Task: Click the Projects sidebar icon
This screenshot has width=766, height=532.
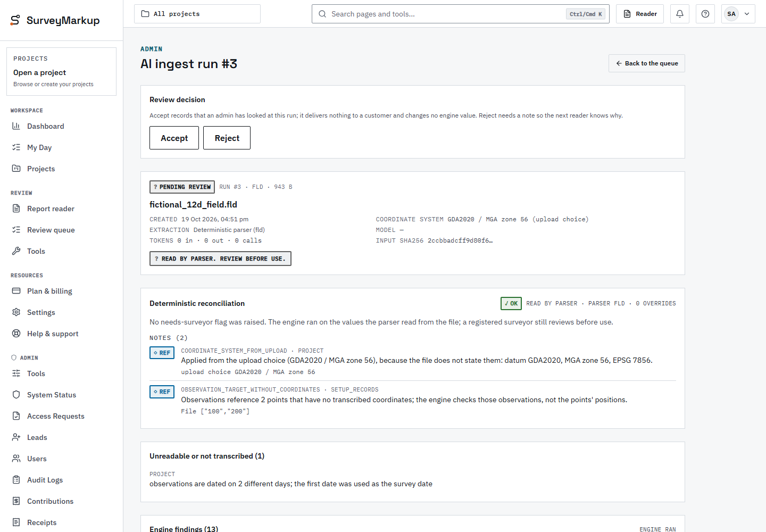Action: (16, 169)
